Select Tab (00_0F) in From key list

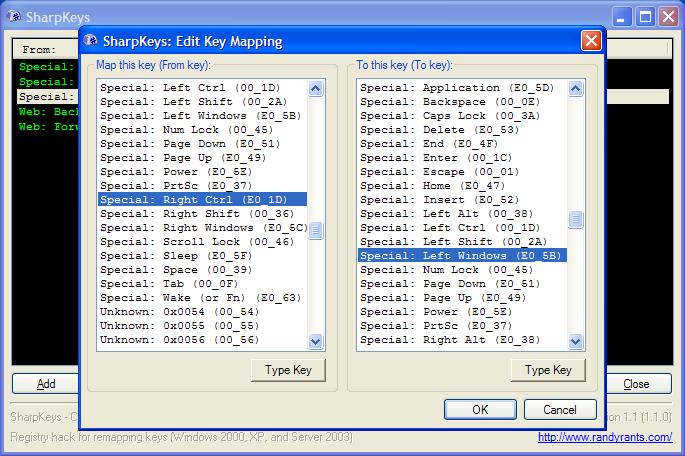pyautogui.click(x=202, y=283)
